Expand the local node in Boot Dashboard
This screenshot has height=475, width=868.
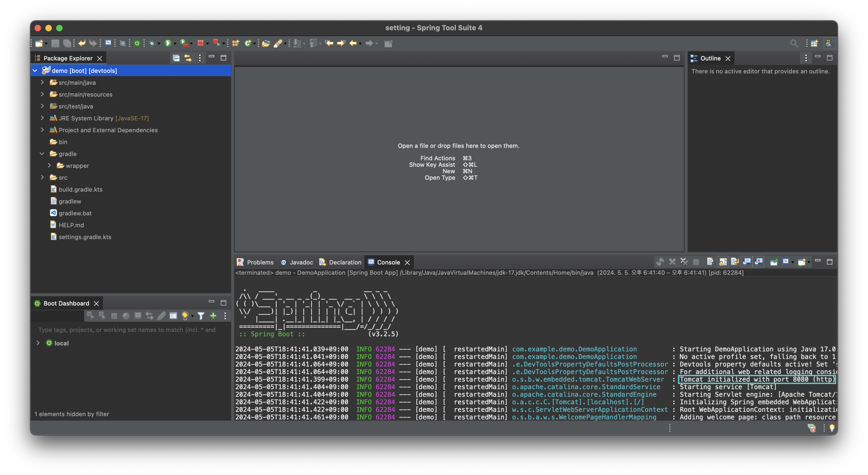point(38,343)
